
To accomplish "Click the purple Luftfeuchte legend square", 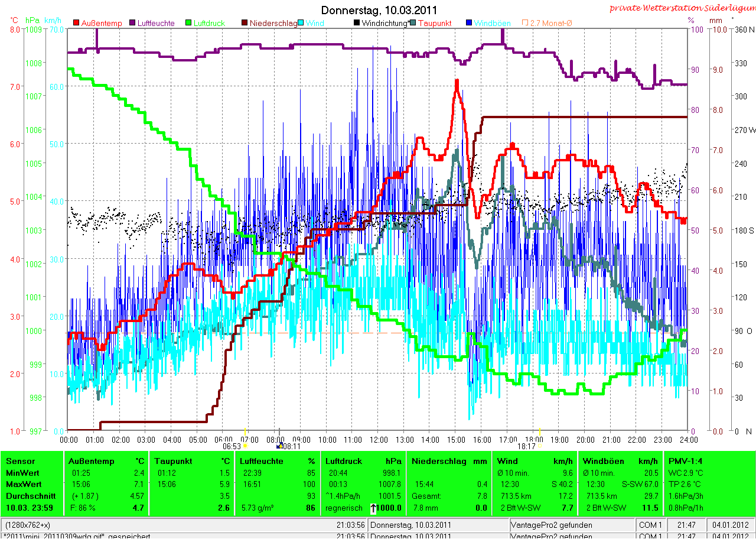I will click(133, 23).
